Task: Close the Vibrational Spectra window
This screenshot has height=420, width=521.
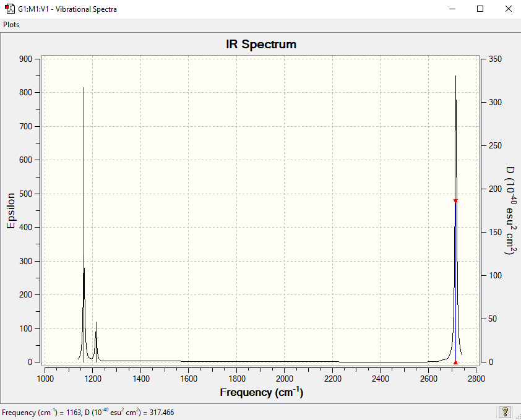Action: pos(509,9)
